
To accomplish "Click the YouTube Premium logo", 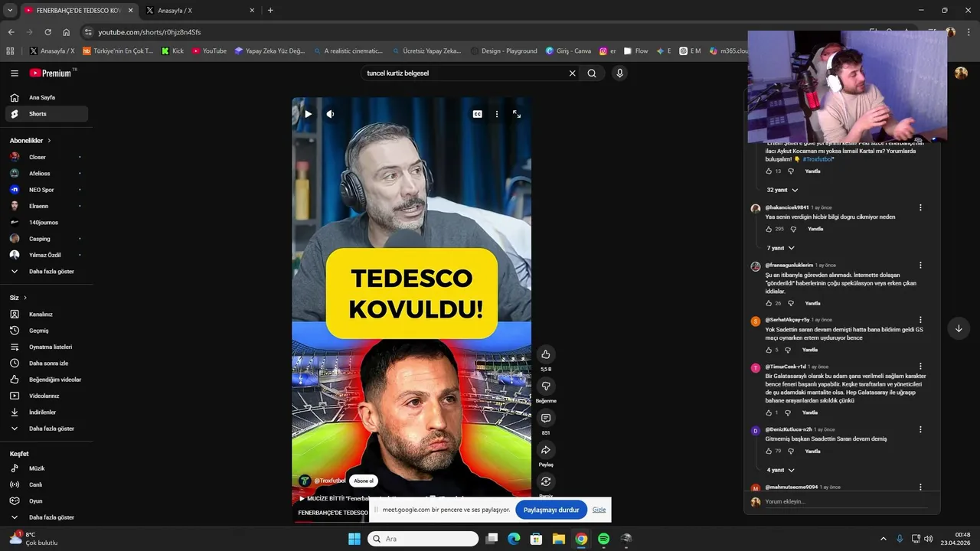I will click(51, 73).
